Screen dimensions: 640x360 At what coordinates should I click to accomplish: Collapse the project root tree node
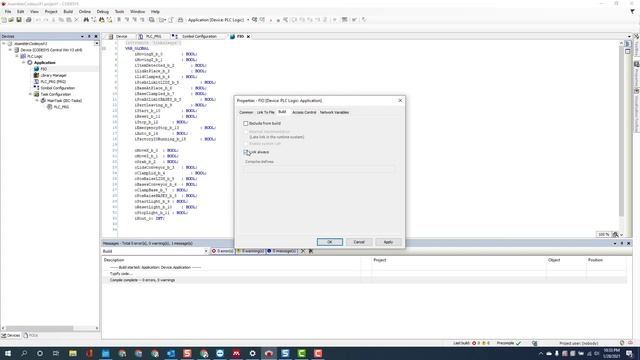click(x=4, y=43)
